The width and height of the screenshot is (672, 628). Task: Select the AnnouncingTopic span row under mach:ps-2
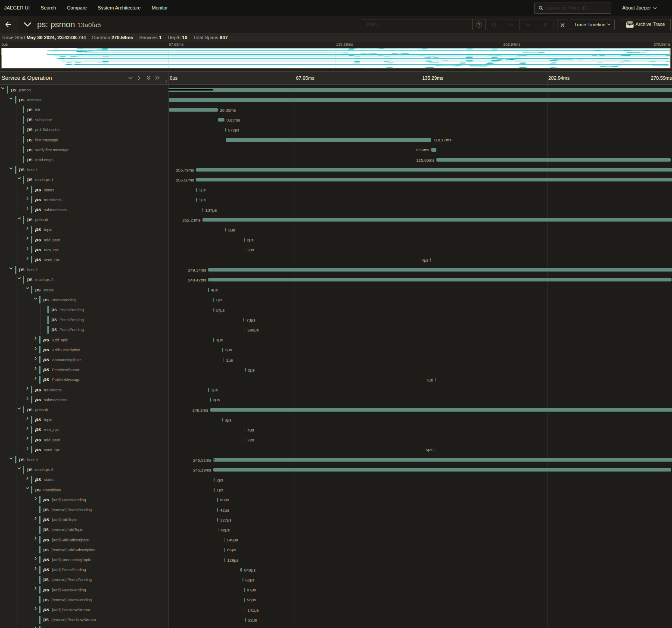tap(103, 360)
